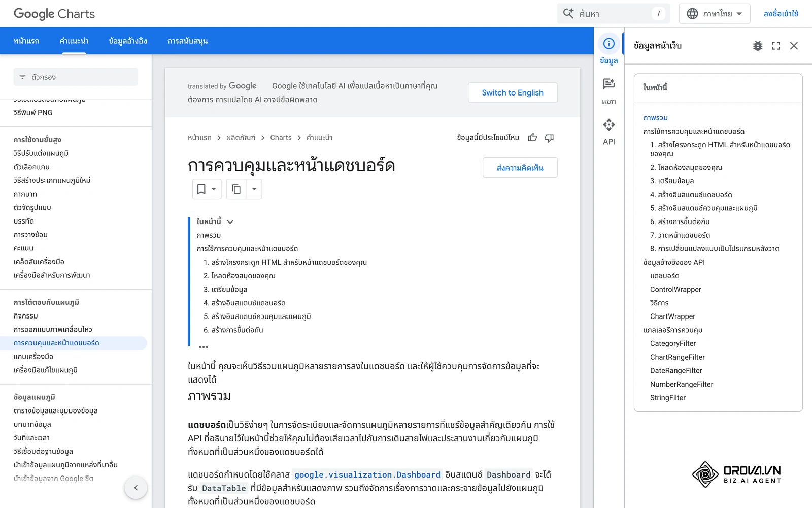Click the ตัวกรอง filter input field

click(x=76, y=77)
